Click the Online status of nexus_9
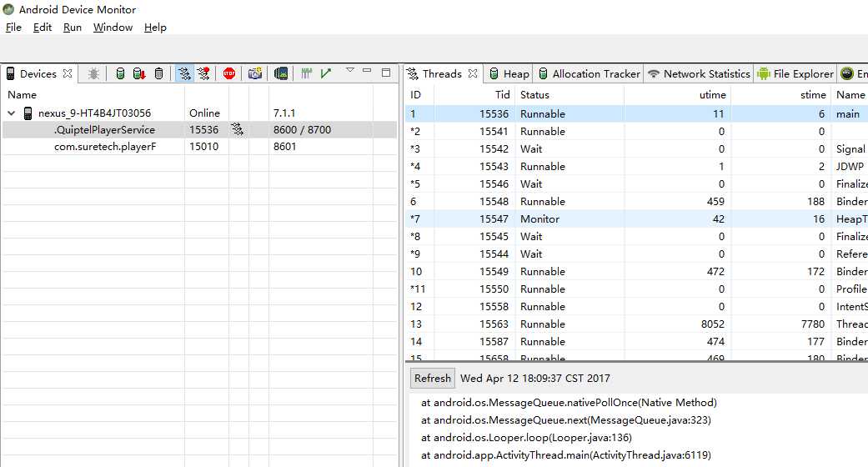The height and width of the screenshot is (467, 868). [204, 113]
